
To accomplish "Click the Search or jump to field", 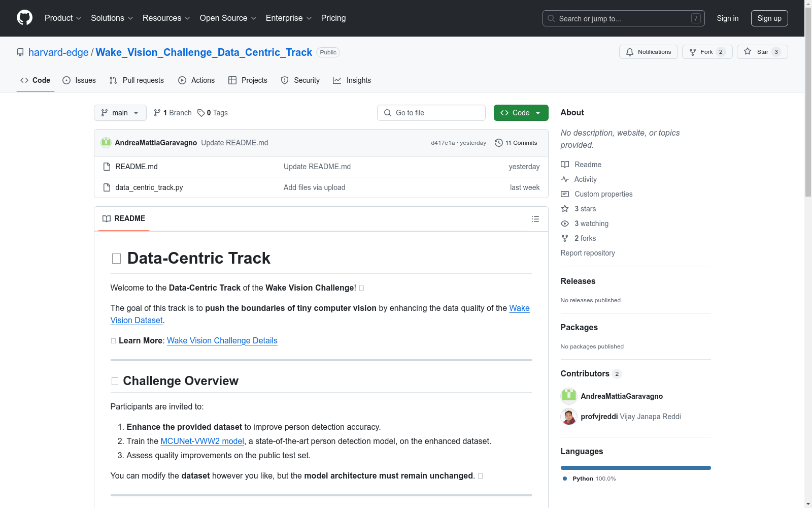I will tap(624, 18).
